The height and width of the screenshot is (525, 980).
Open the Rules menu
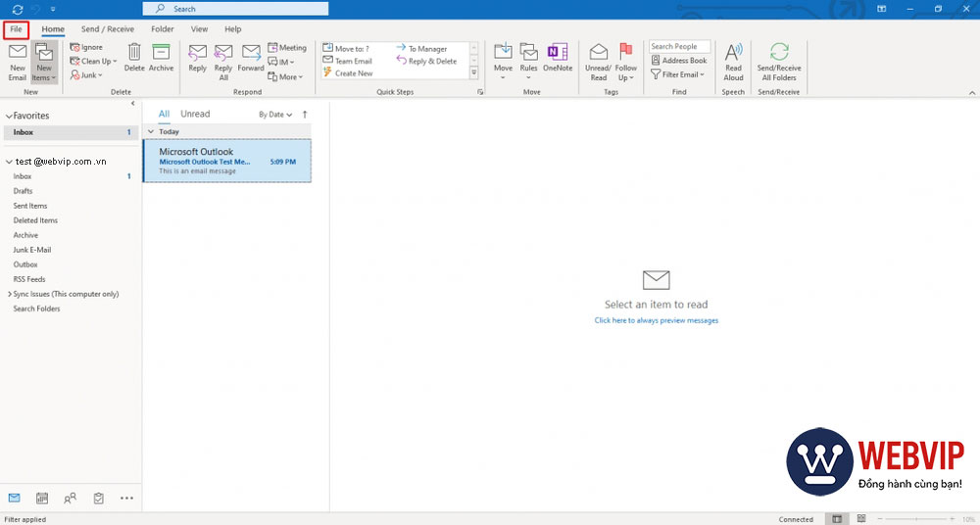(x=529, y=63)
